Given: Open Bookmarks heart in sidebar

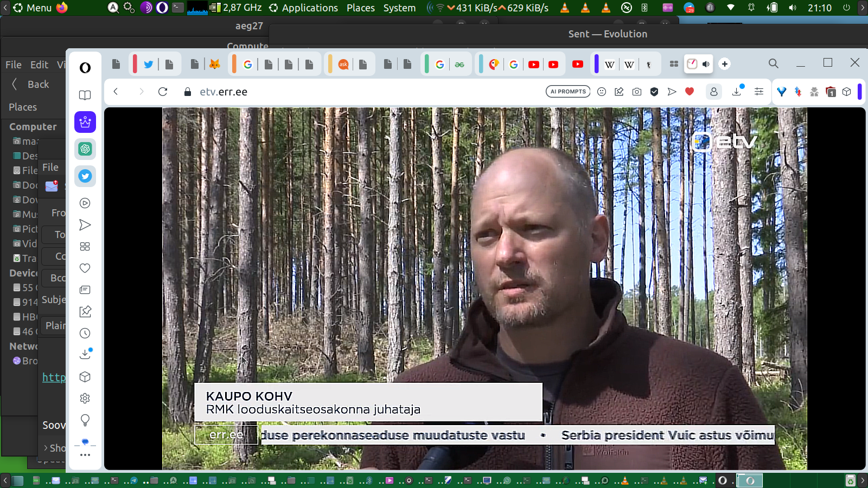Looking at the screenshot, I should pyautogui.click(x=85, y=268).
